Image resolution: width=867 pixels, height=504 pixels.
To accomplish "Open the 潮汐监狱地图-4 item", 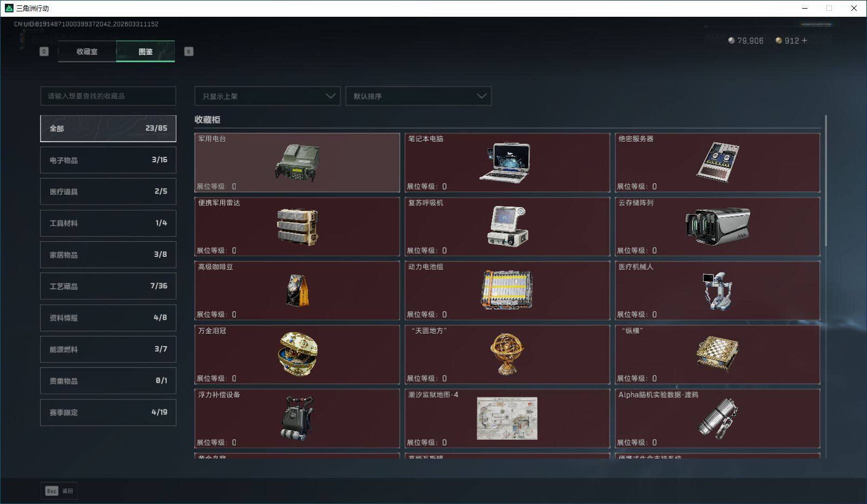I will (507, 418).
